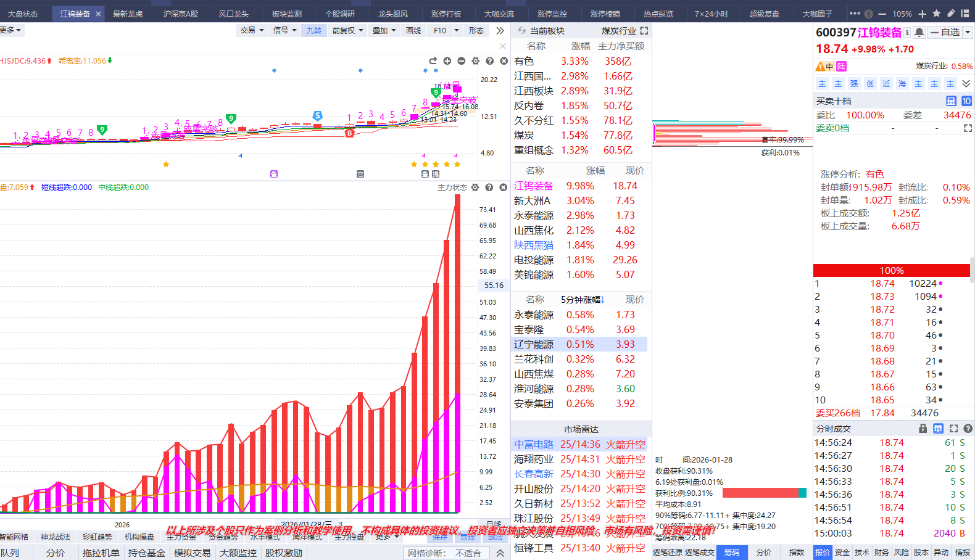Click the 100% red bid ratio bar
The height and width of the screenshot is (560, 975).
pyautogui.click(x=891, y=271)
